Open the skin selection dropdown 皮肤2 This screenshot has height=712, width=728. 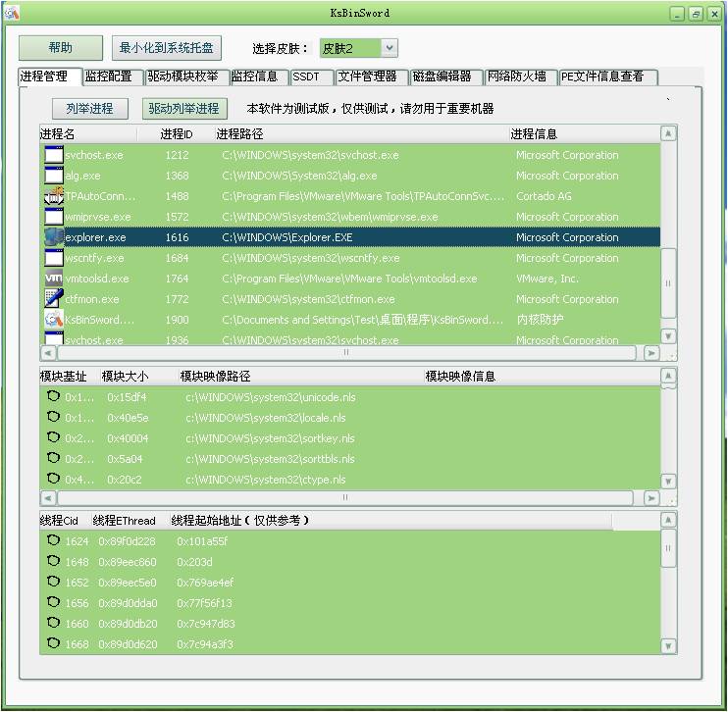pos(358,48)
